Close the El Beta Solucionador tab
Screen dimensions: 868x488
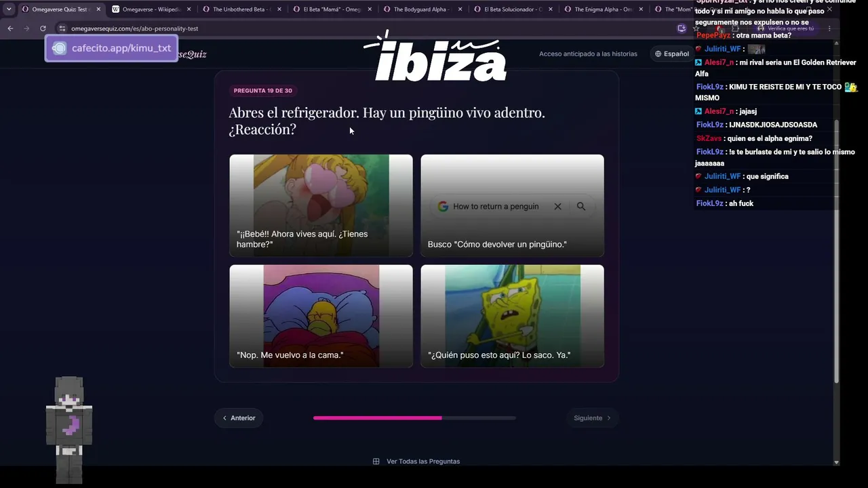551,9
